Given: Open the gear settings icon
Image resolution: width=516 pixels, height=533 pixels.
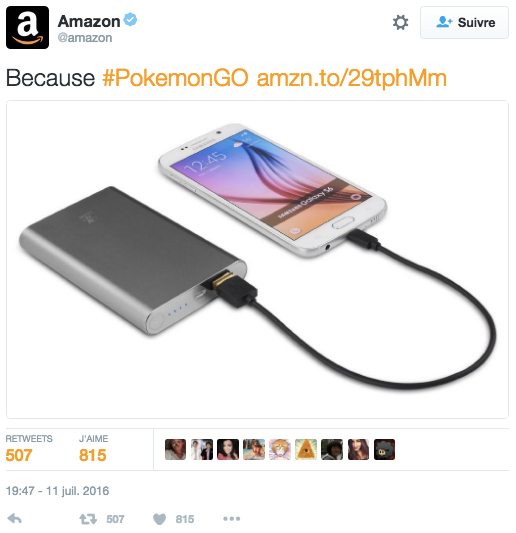Looking at the screenshot, I should [400, 23].
